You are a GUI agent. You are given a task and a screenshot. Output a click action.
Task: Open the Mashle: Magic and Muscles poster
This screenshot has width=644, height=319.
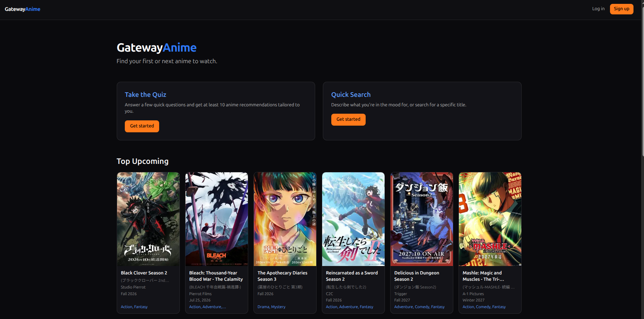pyautogui.click(x=490, y=219)
